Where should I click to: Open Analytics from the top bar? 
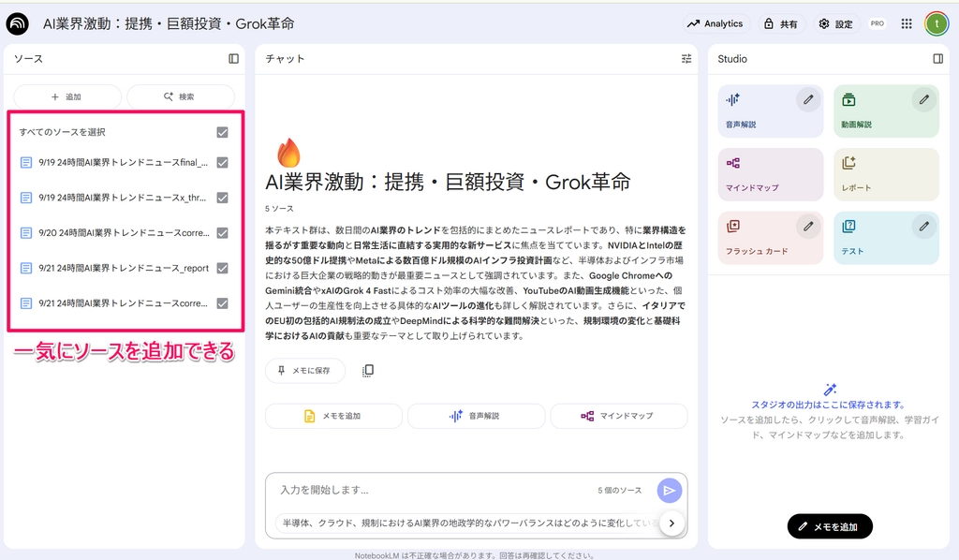(716, 23)
